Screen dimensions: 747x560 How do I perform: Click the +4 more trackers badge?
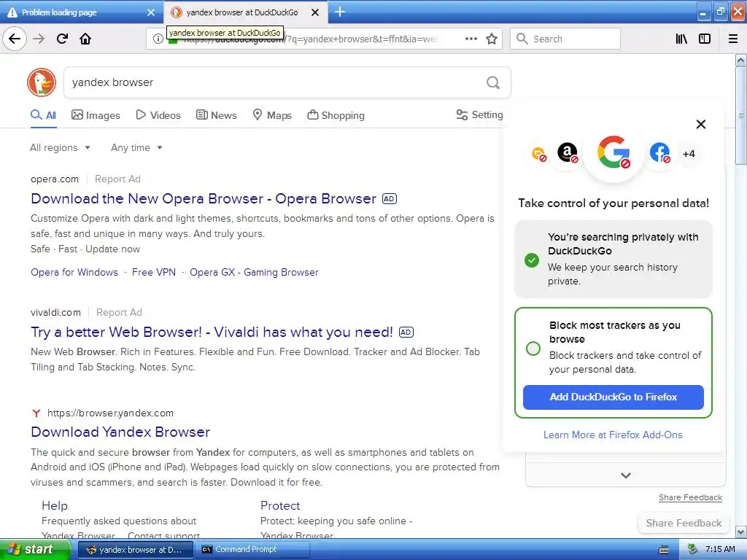(689, 154)
